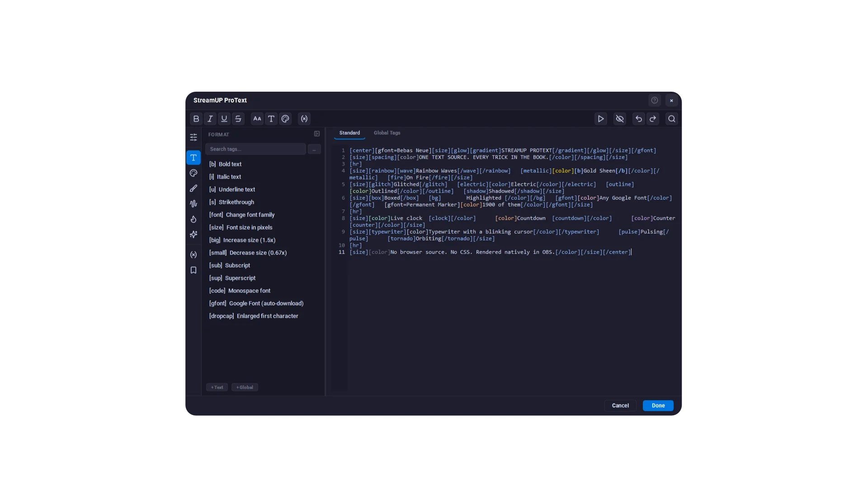Select the [size] Font size in pixels entry
Viewport: 868px width, 488px height.
tap(262, 227)
